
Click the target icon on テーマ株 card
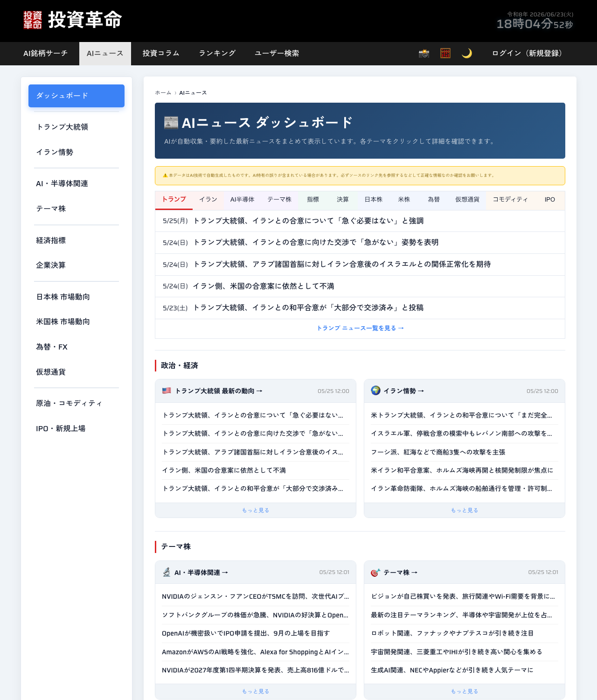coord(375,573)
